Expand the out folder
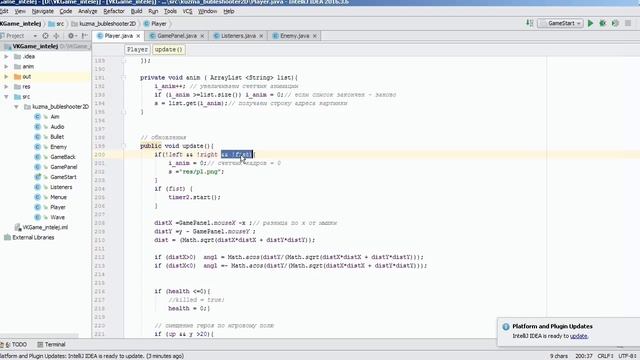Image resolution: width=640 pixels, height=360 pixels. (x=6, y=76)
